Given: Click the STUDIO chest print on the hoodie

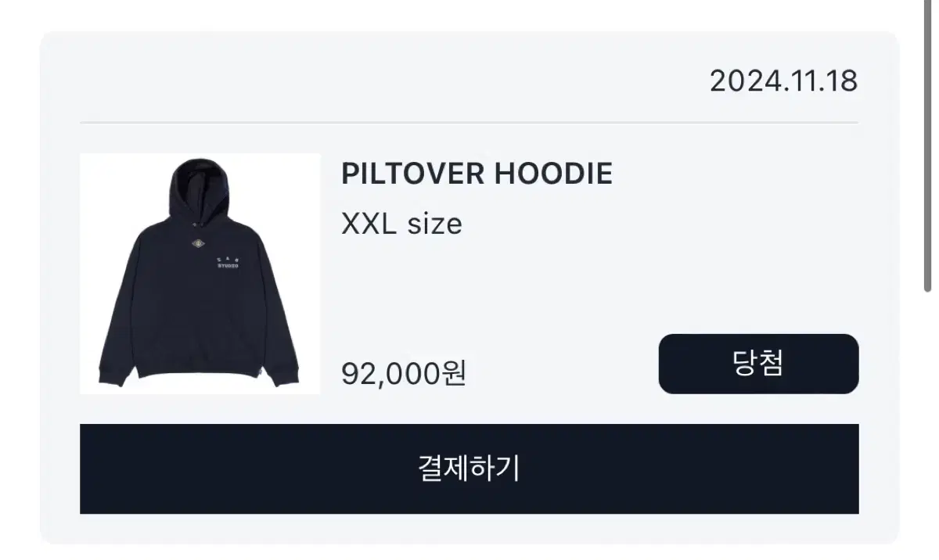Looking at the screenshot, I should point(228,265).
